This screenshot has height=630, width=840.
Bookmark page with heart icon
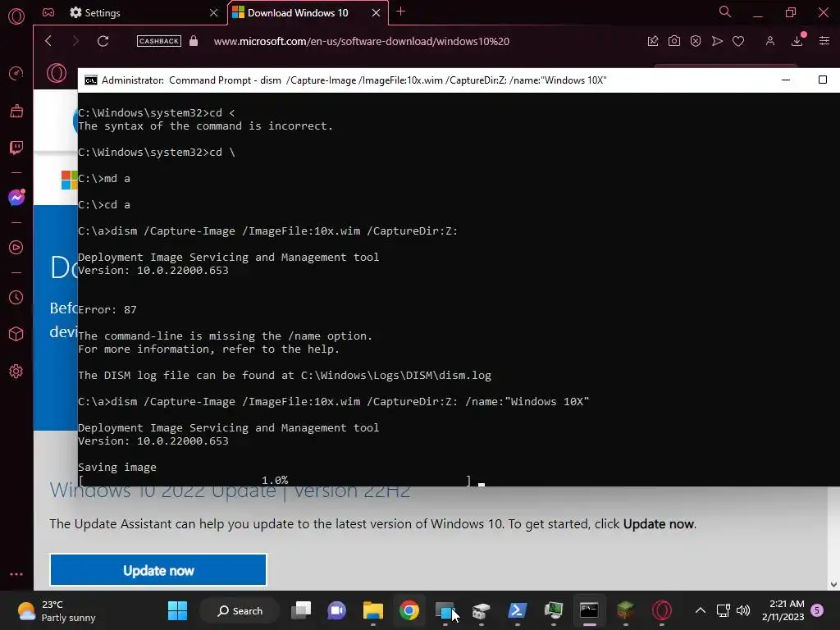tap(738, 41)
